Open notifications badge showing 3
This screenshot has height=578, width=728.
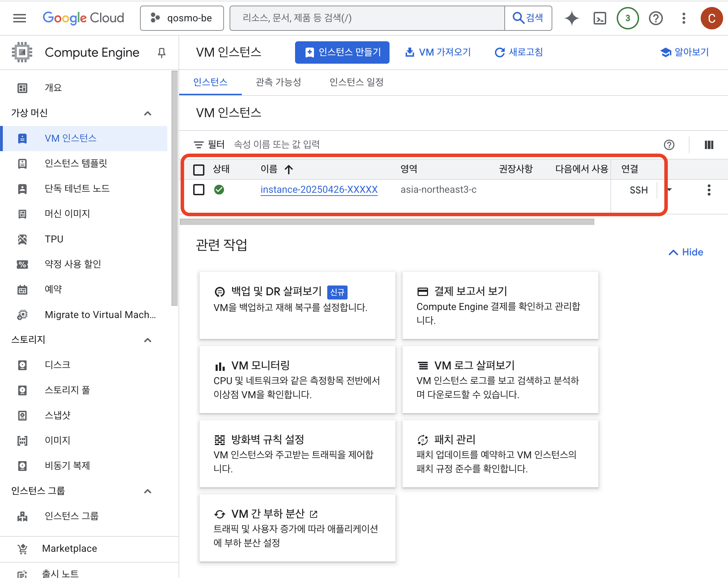point(628,18)
